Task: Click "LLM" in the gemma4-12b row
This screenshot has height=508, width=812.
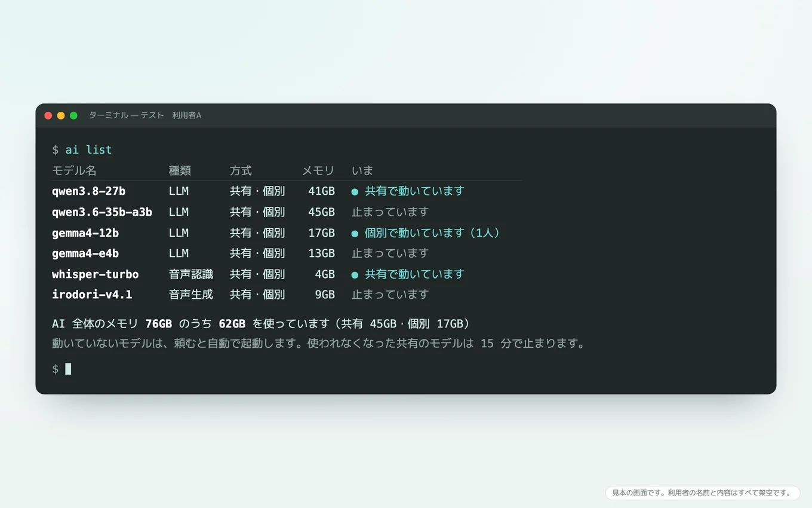Action: coord(179,233)
